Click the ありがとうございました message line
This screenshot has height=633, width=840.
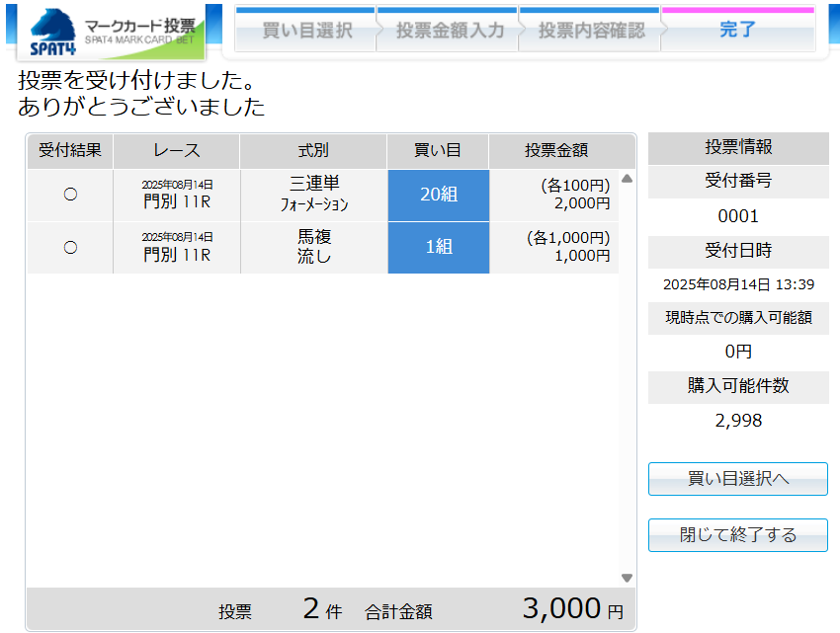(141, 107)
